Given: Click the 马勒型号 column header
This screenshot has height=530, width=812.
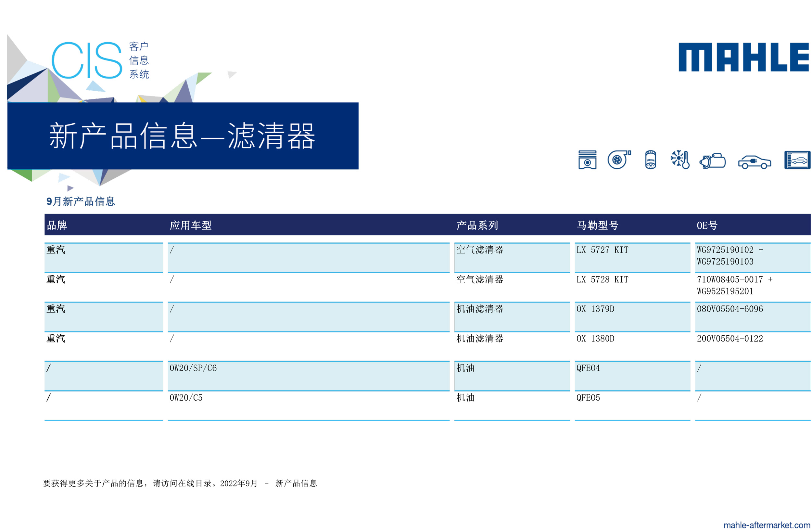Looking at the screenshot, I should click(597, 225).
